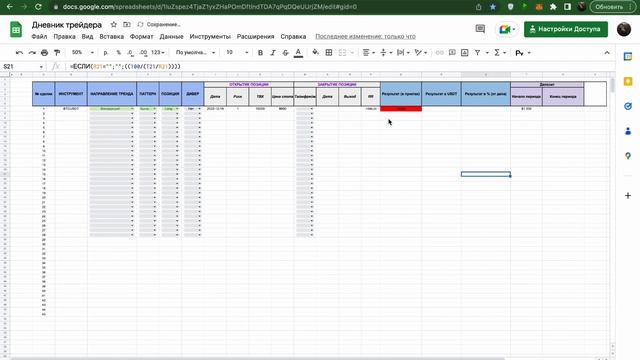The image size is (640, 360).
Task: Insert a link
Action: pyautogui.click(x=440, y=53)
